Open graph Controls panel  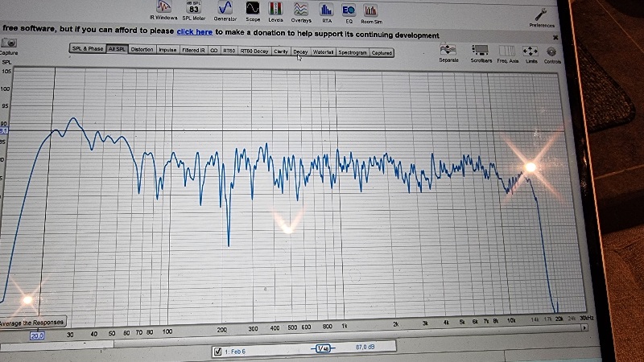pos(552,52)
